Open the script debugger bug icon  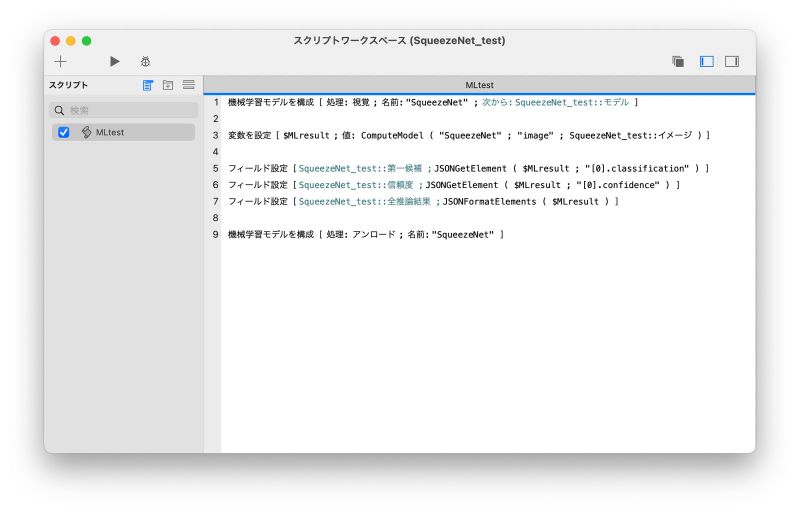pos(145,62)
